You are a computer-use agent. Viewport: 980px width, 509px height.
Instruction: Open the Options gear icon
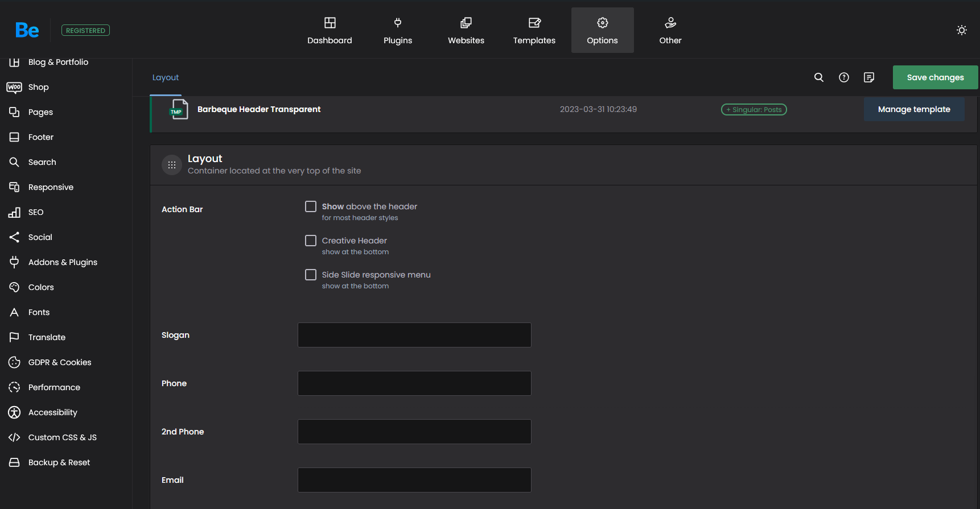click(602, 23)
